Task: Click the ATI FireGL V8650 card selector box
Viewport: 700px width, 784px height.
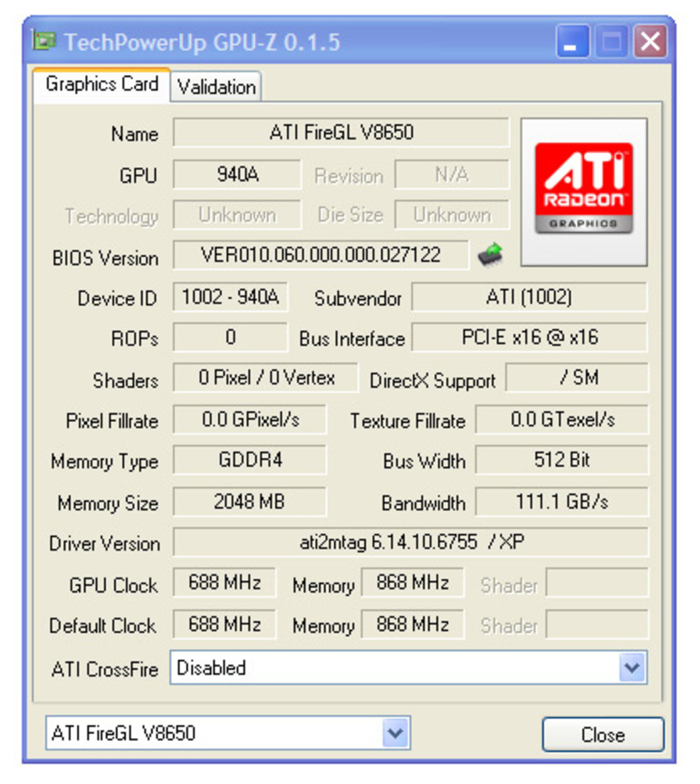Action: point(228,733)
